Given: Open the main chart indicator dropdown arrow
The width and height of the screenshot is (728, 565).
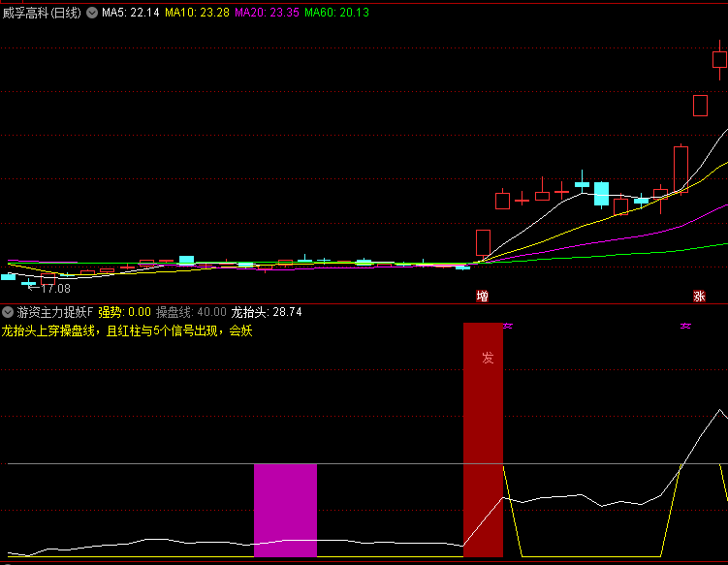Looking at the screenshot, I should 92,13.
